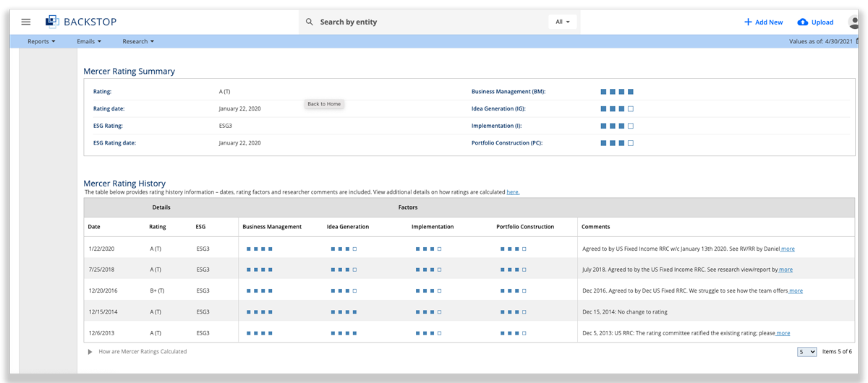Click Idea Generation squares in the 7/25/2018 row
The height and width of the screenshot is (383, 868).
click(x=344, y=270)
